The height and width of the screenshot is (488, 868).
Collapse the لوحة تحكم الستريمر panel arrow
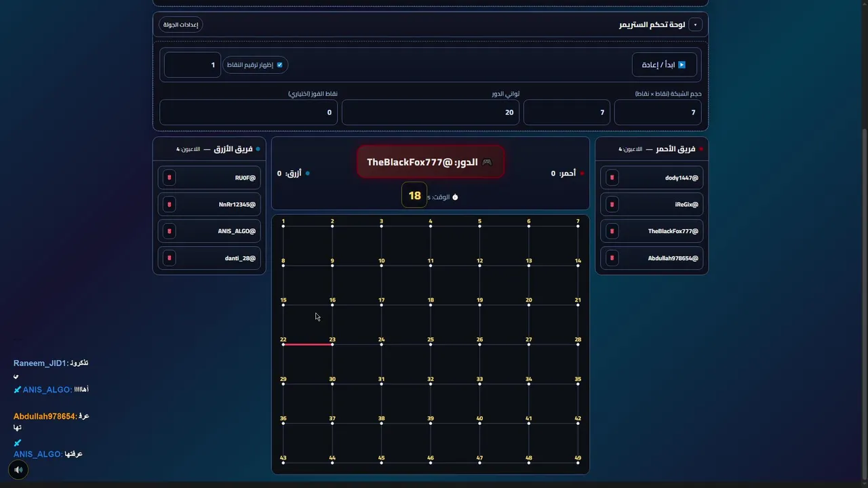pos(695,24)
